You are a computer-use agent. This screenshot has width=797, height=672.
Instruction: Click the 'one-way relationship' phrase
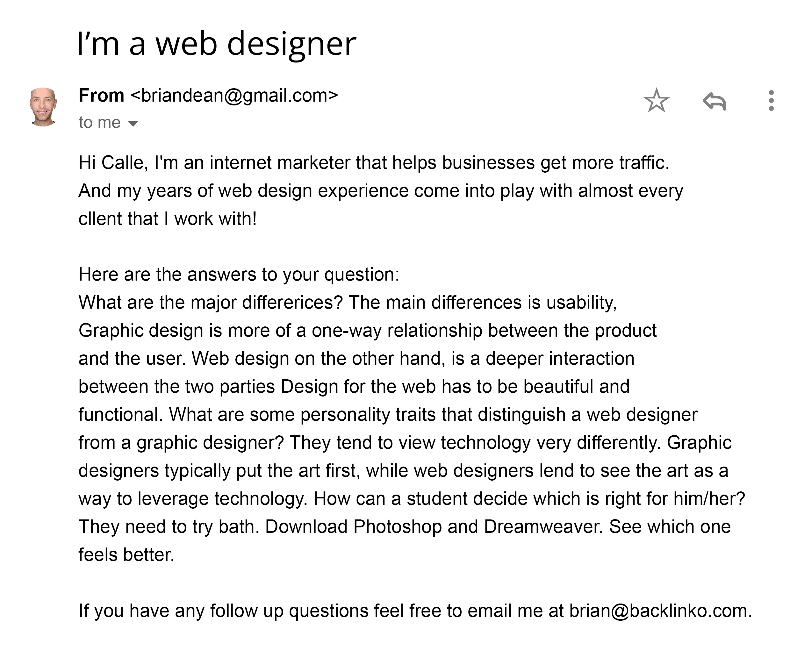(x=397, y=331)
